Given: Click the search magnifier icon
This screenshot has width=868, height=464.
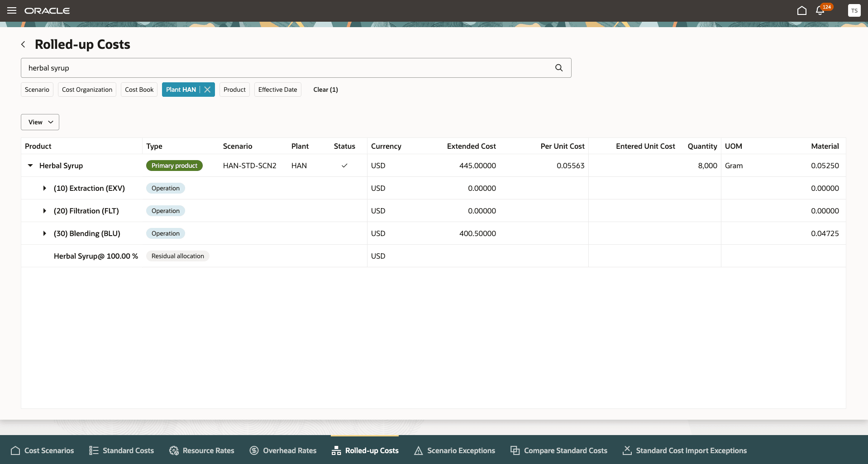Looking at the screenshot, I should coord(558,67).
